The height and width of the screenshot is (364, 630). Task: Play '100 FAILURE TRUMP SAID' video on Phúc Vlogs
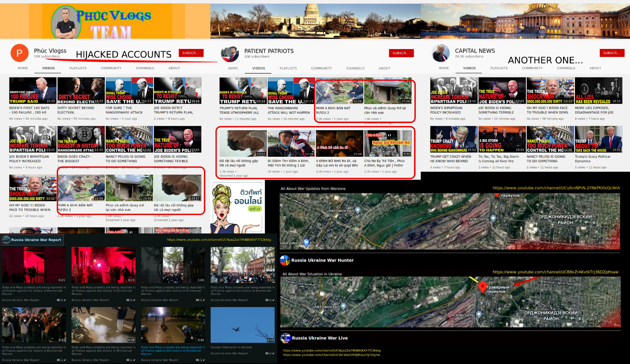[33, 91]
